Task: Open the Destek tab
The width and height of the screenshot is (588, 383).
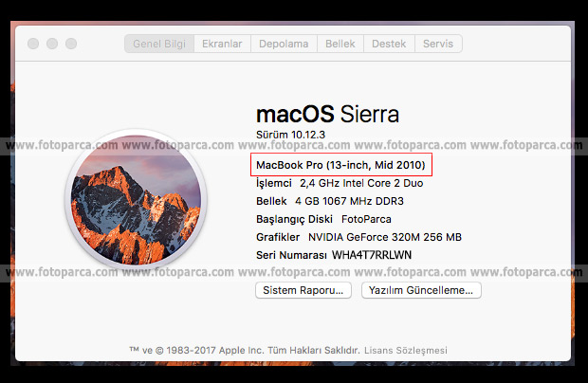Action: [x=389, y=44]
